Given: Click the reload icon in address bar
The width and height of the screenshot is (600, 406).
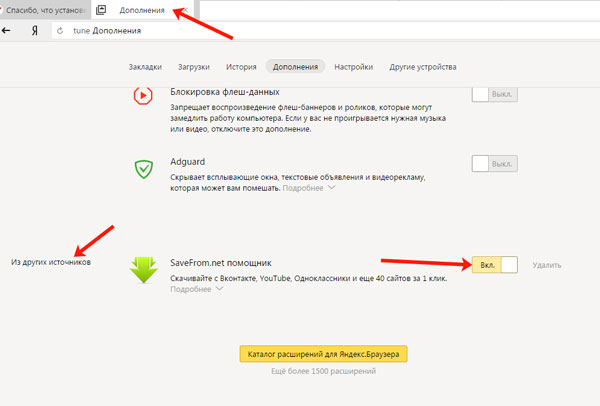Looking at the screenshot, I should coord(60,31).
